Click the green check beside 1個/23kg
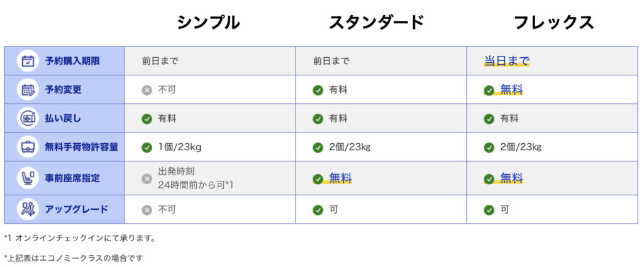Screen dimensions: 644x267 (147, 147)
